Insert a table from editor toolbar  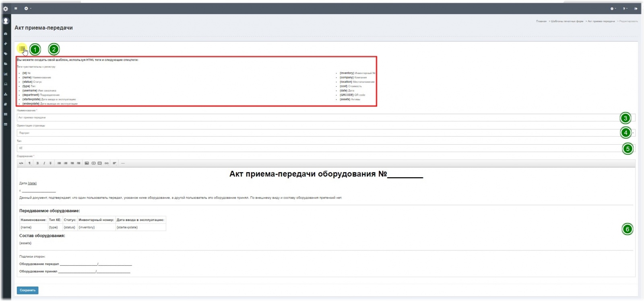[x=100, y=163]
